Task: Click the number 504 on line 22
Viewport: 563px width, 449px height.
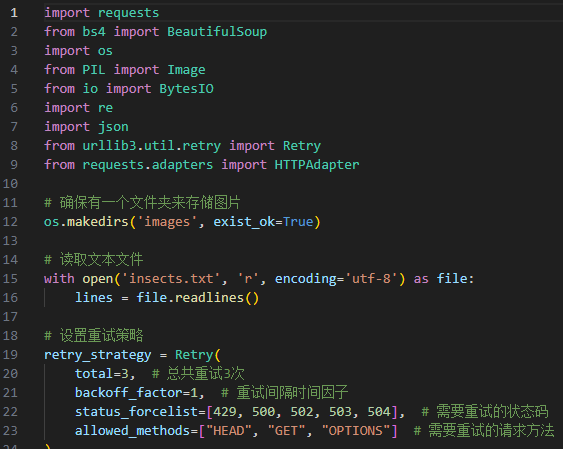Action: [379, 412]
